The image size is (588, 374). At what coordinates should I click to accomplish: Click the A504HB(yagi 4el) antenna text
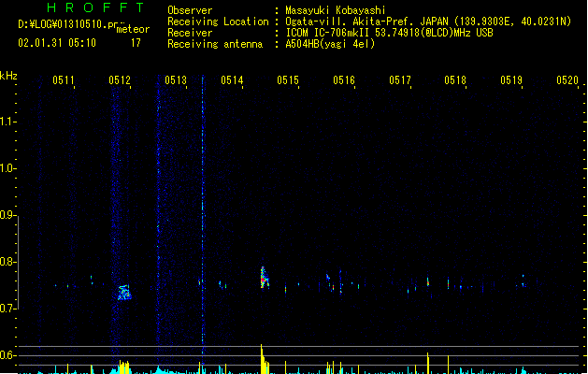[x=330, y=44]
